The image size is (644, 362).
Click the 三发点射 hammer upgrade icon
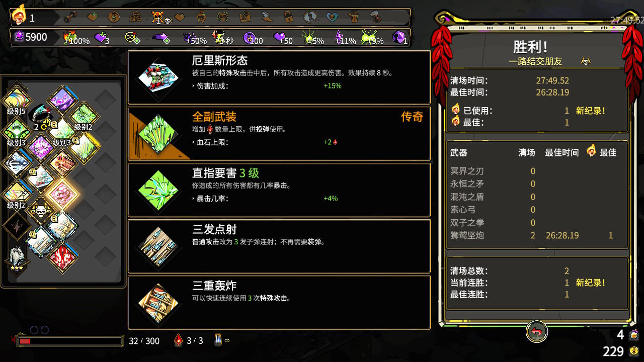click(x=158, y=246)
